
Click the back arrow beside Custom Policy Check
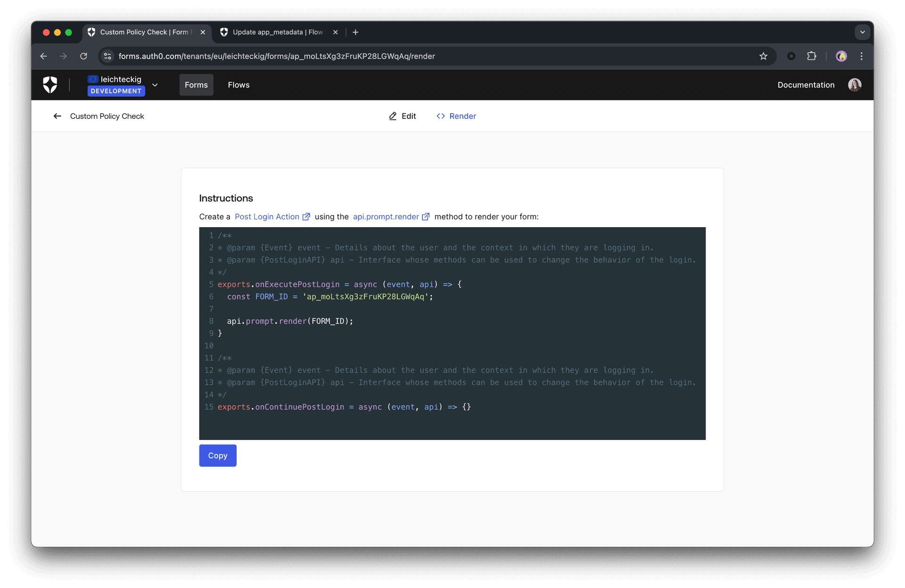(57, 116)
